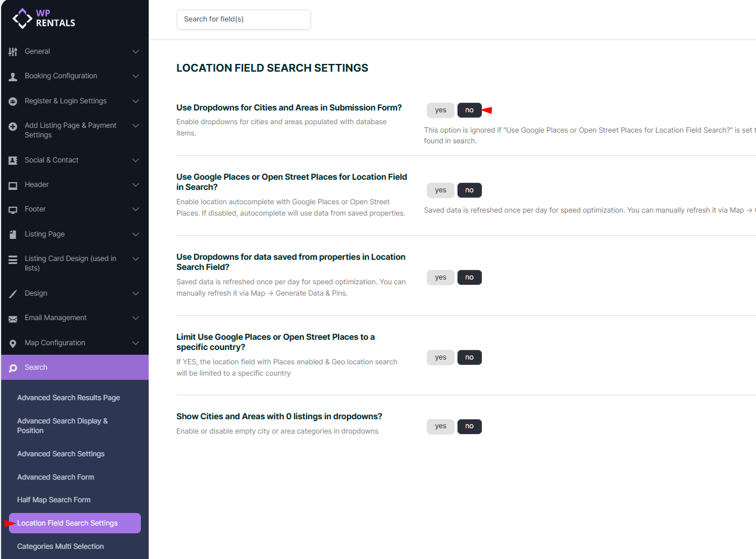Set Show Cities with 0 listings to yes

(x=440, y=426)
